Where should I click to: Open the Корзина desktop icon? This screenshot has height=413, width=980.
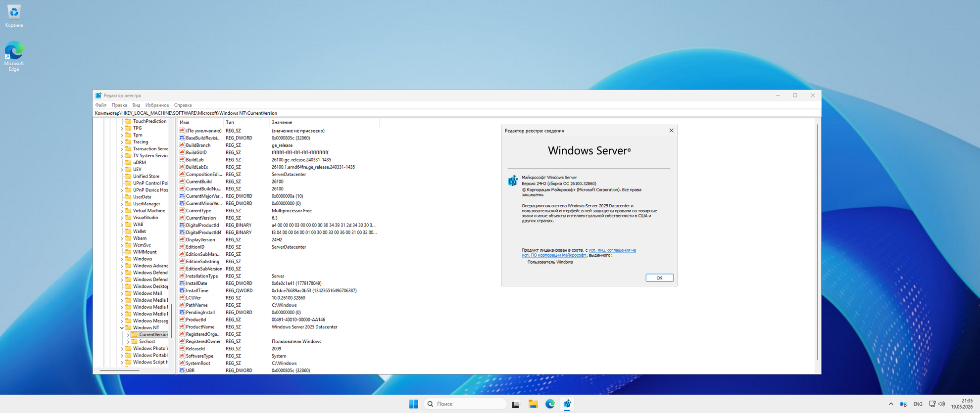pos(14,16)
